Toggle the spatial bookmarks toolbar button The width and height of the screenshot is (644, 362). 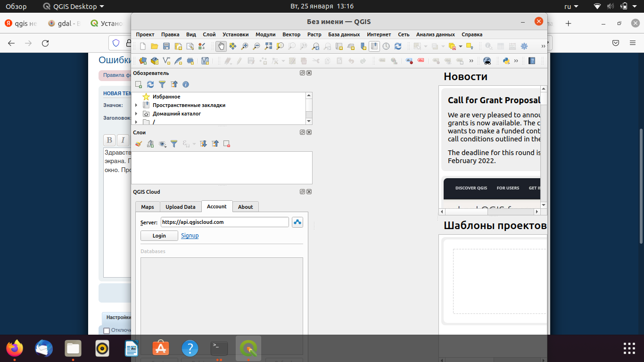point(374,46)
